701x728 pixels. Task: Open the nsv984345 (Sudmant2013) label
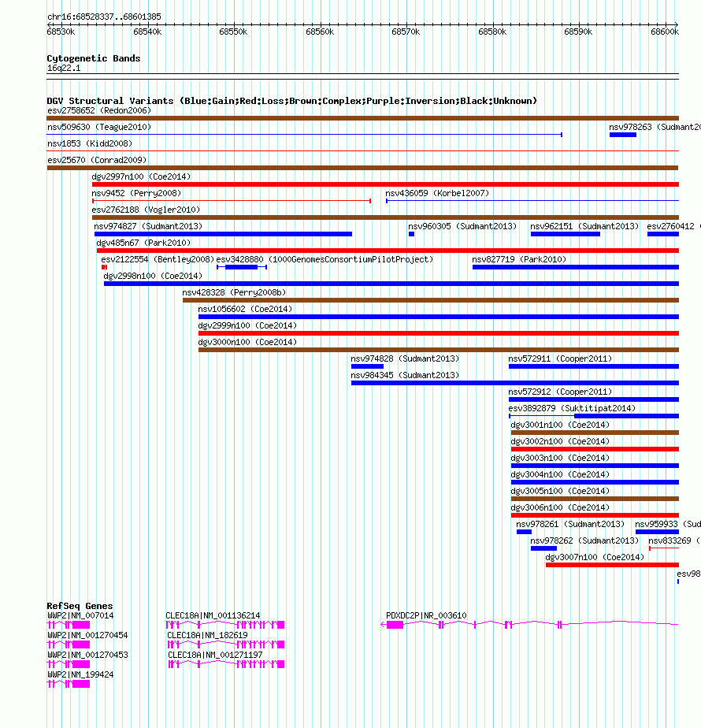pyautogui.click(x=405, y=375)
